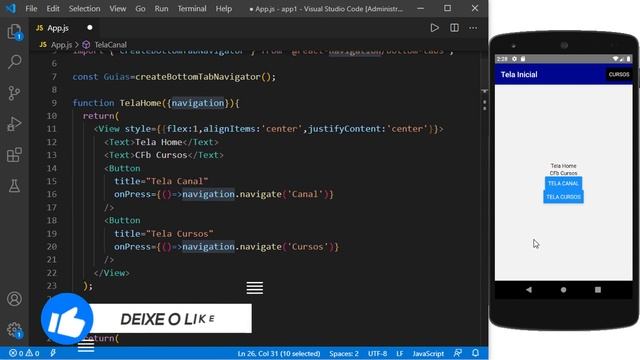Open the Source Control view
Viewport: 640px width, 360px height.
click(15, 93)
